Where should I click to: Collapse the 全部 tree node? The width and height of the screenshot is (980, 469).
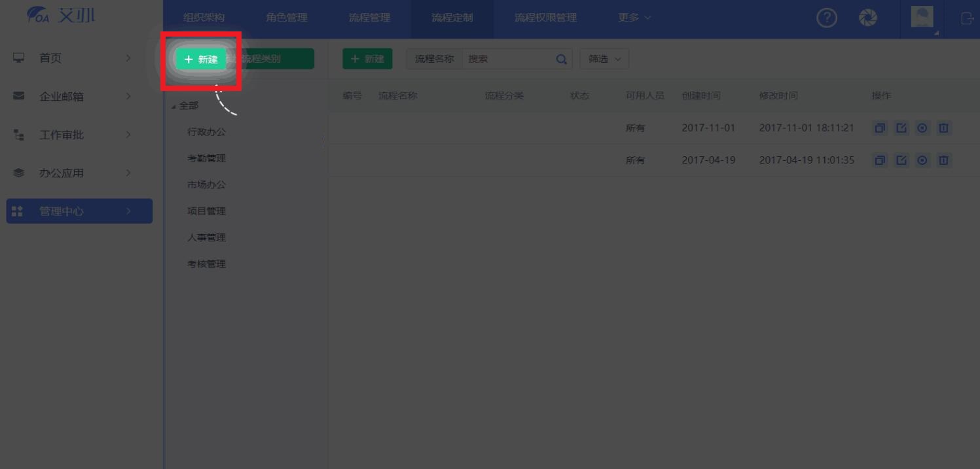[x=173, y=106]
